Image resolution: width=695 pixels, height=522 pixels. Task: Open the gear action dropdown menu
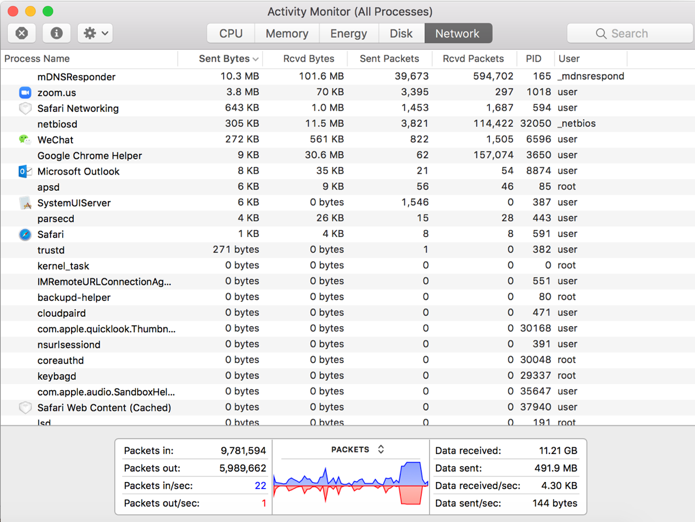tap(95, 33)
